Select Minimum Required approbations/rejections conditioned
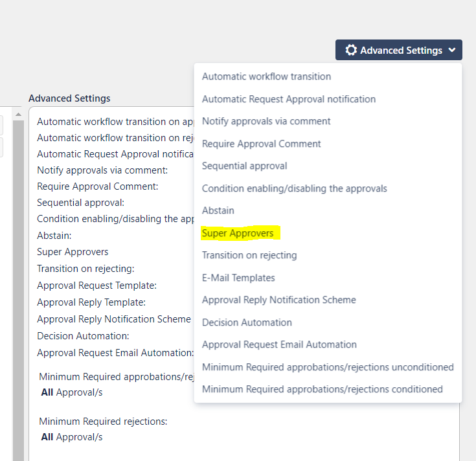The width and height of the screenshot is (476, 461). tap(322, 389)
